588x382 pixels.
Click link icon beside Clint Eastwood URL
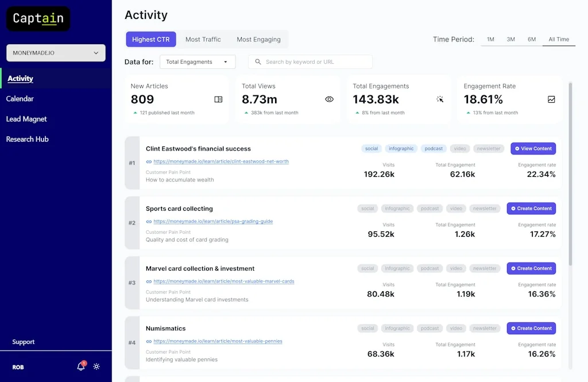[149, 162]
